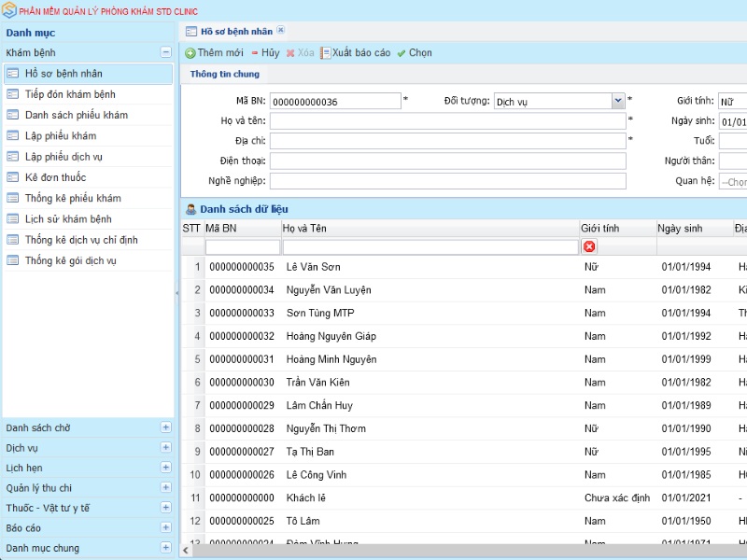This screenshot has height=560, width=747.
Task: Click the Danh sách dữ liệu user icon
Action: click(x=191, y=209)
